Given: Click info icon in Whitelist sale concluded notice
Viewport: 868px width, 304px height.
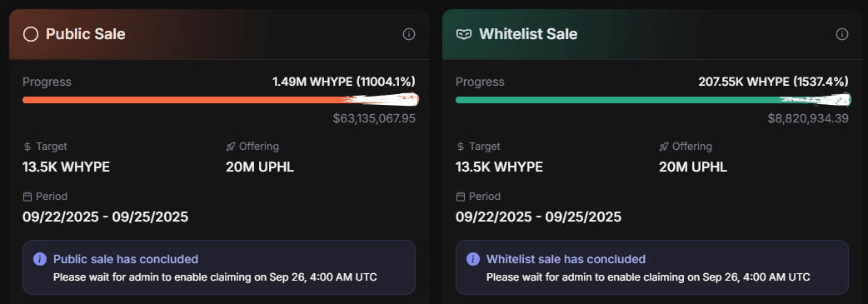Looking at the screenshot, I should tap(473, 259).
